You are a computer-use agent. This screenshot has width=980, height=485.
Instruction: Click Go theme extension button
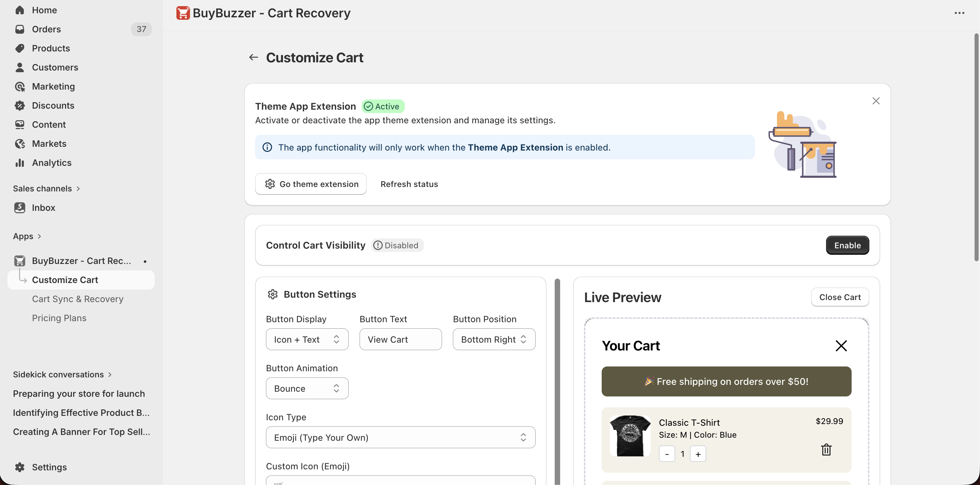(x=311, y=184)
